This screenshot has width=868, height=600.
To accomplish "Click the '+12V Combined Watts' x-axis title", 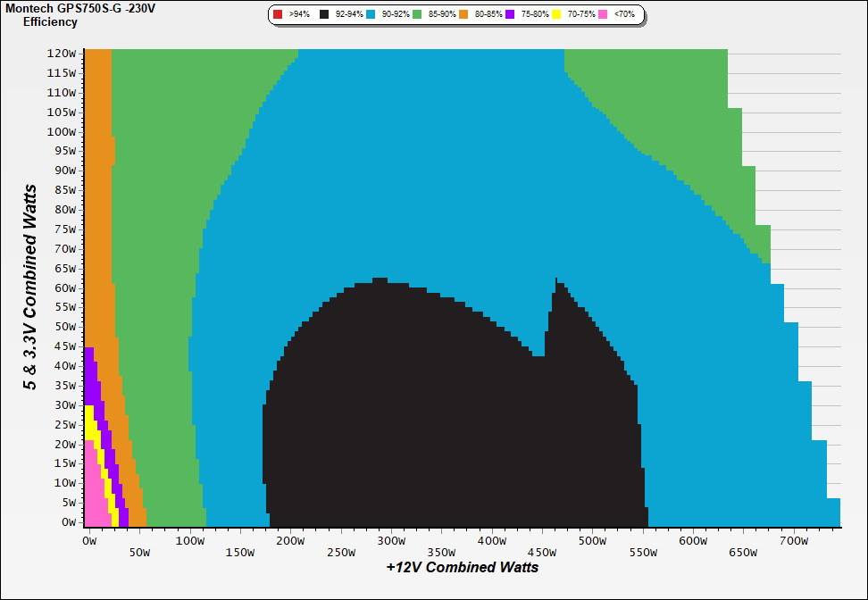I will pos(463,567).
